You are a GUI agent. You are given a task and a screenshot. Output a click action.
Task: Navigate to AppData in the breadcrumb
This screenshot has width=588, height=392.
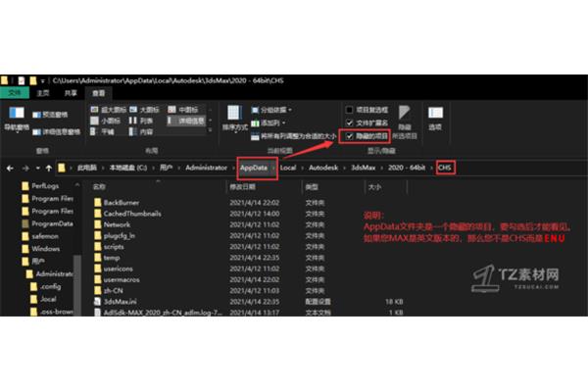[254, 168]
